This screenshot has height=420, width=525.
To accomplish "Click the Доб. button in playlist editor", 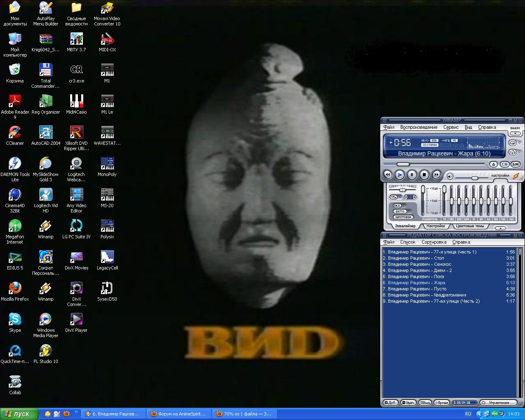I will (390, 403).
